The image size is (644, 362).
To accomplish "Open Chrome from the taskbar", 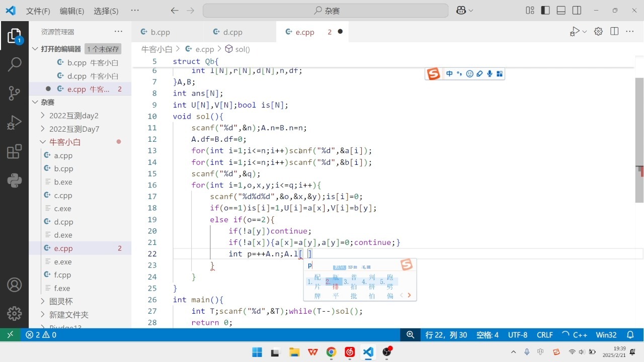I will click(x=331, y=352).
